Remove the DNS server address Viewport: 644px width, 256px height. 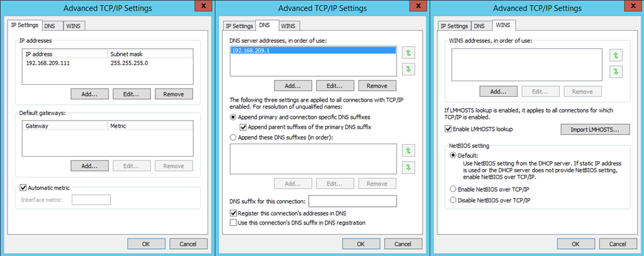377,86
